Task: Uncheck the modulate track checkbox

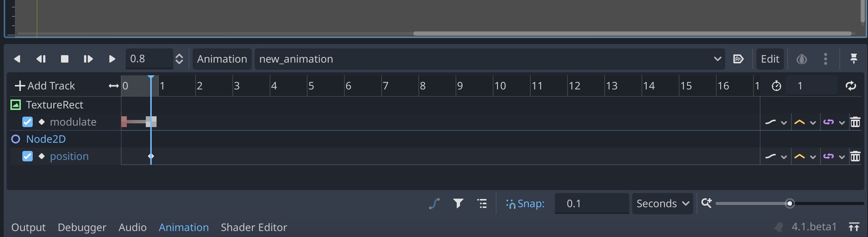Action: tap(27, 121)
